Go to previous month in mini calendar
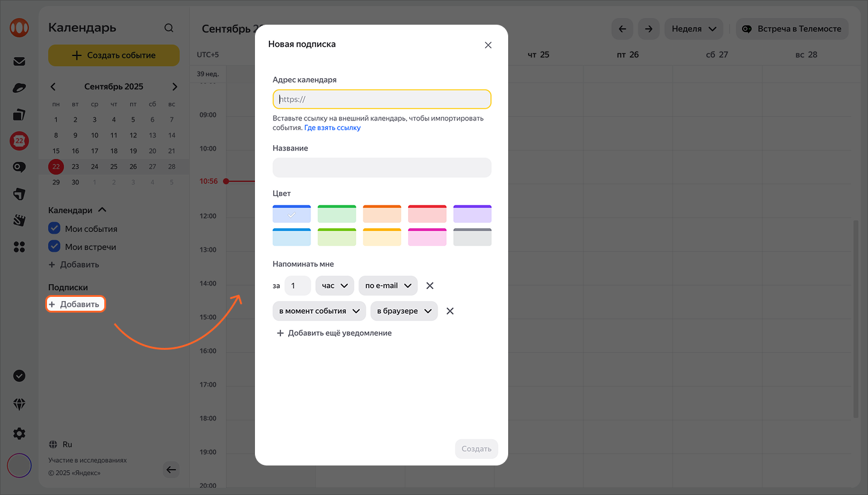Viewport: 868px width, 495px height. click(53, 87)
